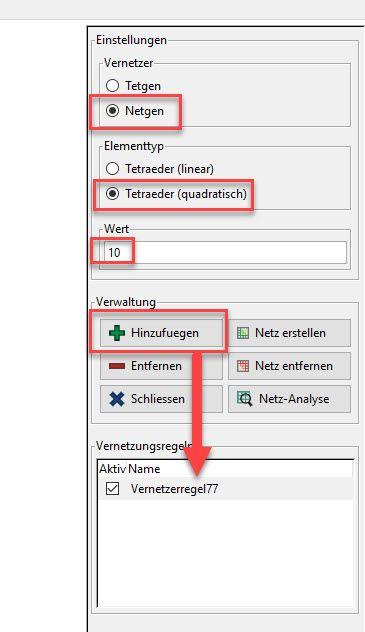The height and width of the screenshot is (632, 365).
Task: Click the blue X Schliessen icon
Action: 117,399
